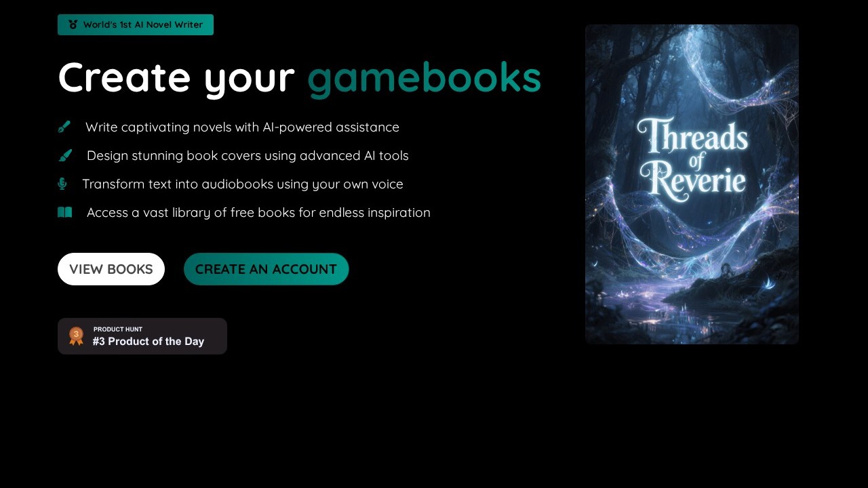868x488 pixels.
Task: Click the microphone icon beside audiobooks
Action: 62,184
